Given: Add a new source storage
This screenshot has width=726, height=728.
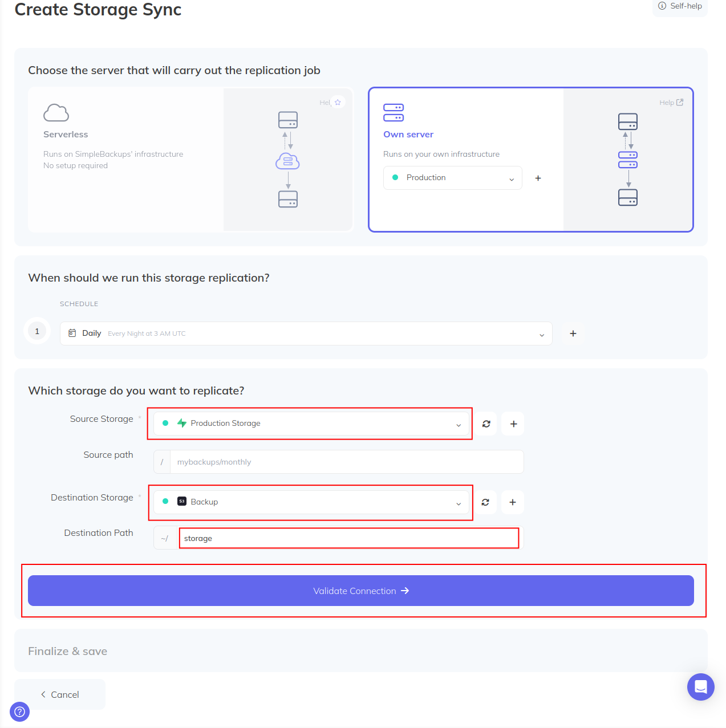Looking at the screenshot, I should (x=513, y=424).
